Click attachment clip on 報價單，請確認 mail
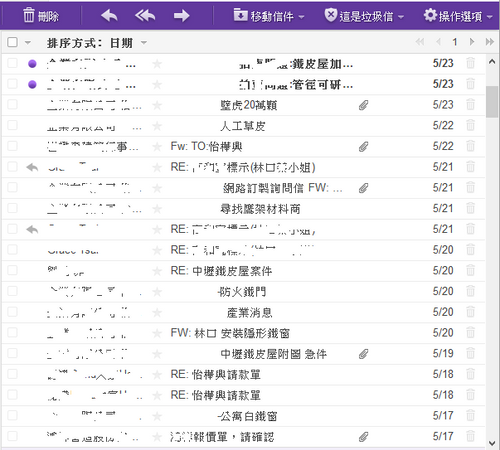 pyautogui.click(x=363, y=437)
